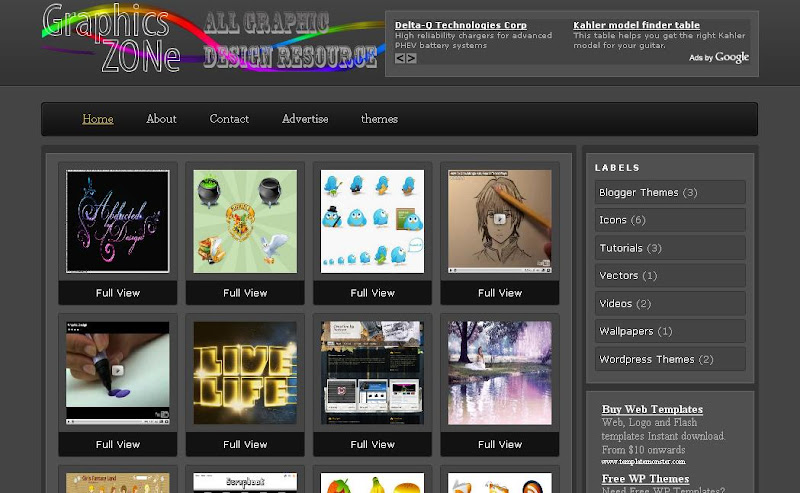This screenshot has height=493, width=800.
Task: Click Full View under anime sketch video
Action: point(499,293)
